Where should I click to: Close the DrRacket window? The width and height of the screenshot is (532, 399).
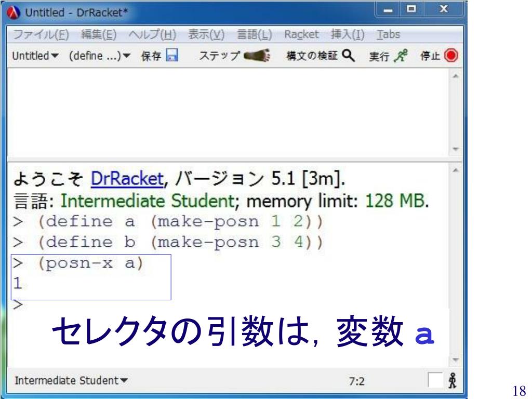tap(444, 9)
